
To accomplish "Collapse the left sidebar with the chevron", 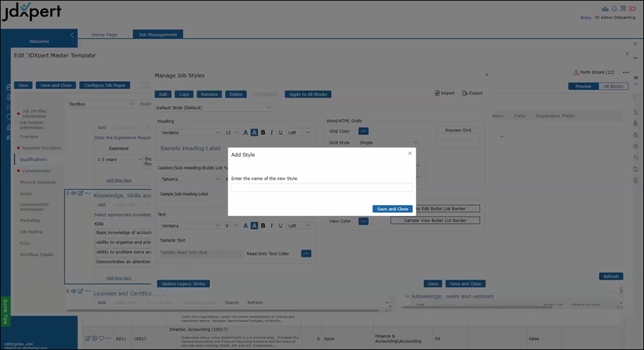I will click(x=72, y=34).
